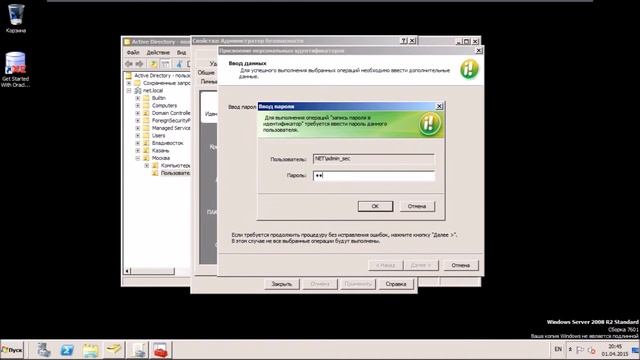Viewport: 640px width, 360px height.
Task: Open Recycle Bin (Корзина) on desktop
Action: 16,18
